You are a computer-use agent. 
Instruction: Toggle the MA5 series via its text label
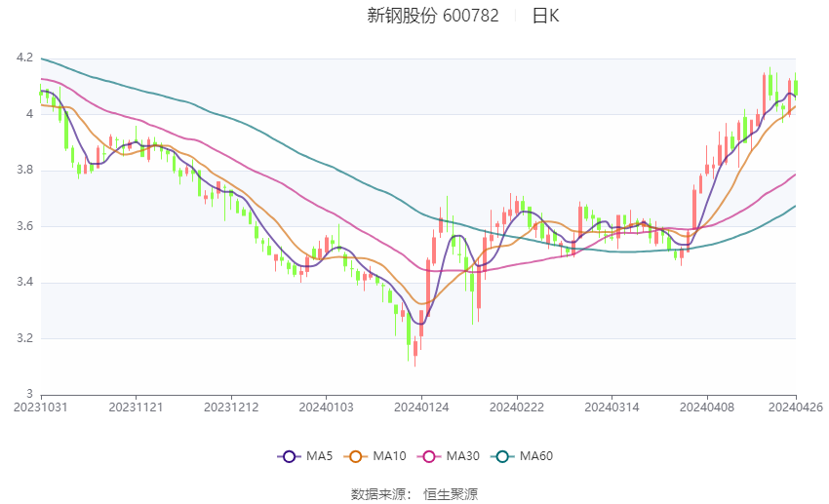[320, 456]
